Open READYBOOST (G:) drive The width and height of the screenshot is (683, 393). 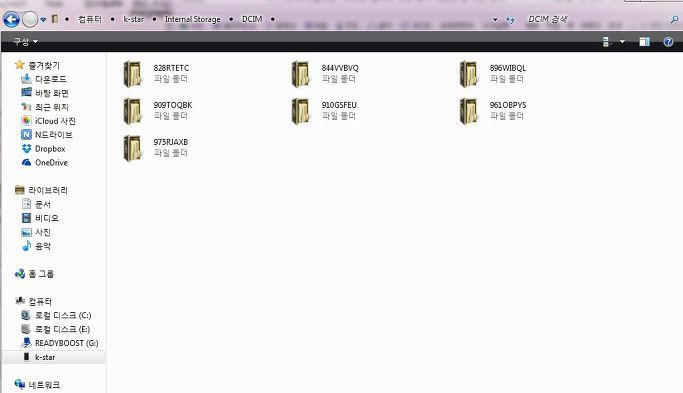click(67, 343)
